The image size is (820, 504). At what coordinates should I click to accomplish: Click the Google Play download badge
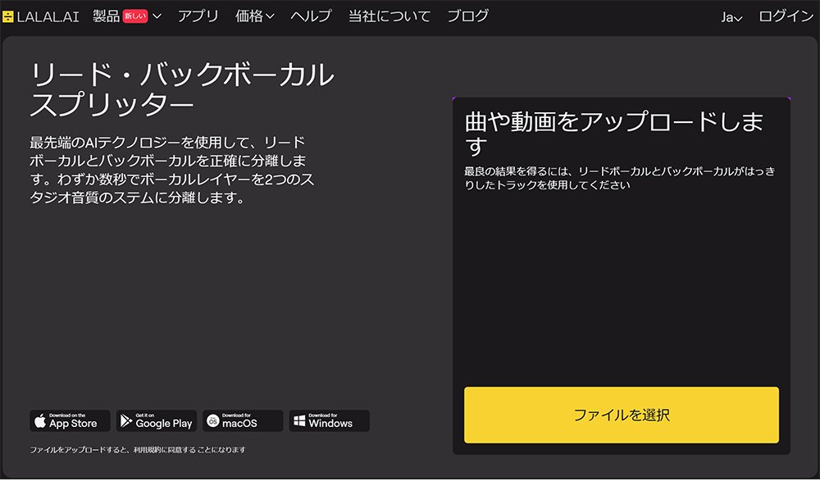coord(156,421)
